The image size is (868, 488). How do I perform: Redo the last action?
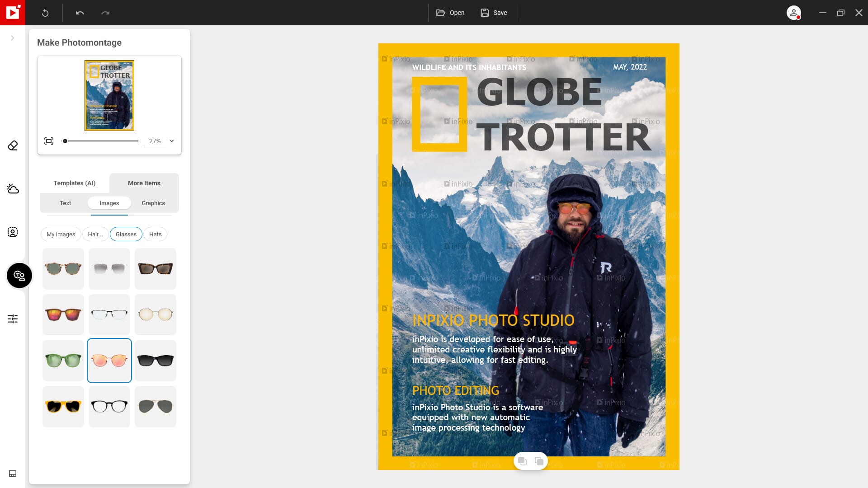point(105,13)
